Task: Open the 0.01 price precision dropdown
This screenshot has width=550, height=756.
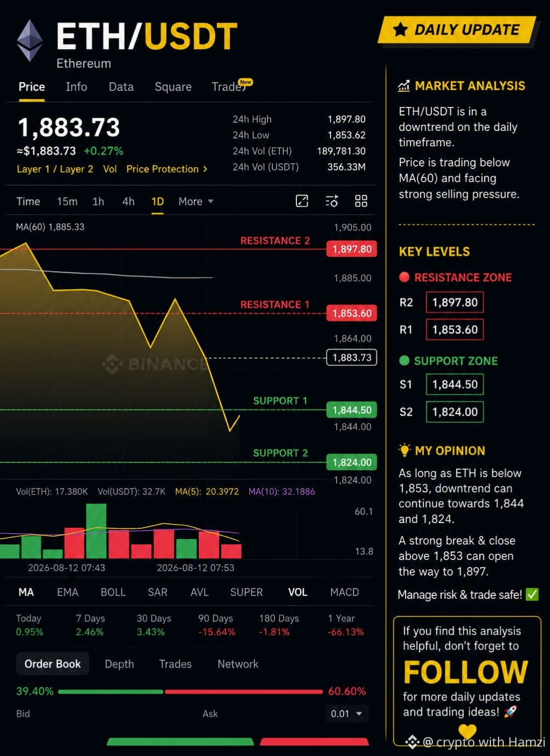Action: coord(346,714)
